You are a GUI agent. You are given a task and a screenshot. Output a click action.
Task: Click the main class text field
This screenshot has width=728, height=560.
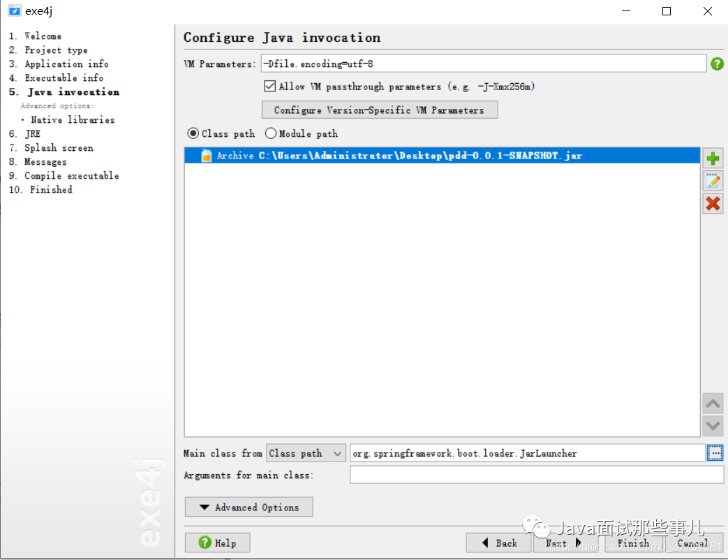tap(528, 452)
